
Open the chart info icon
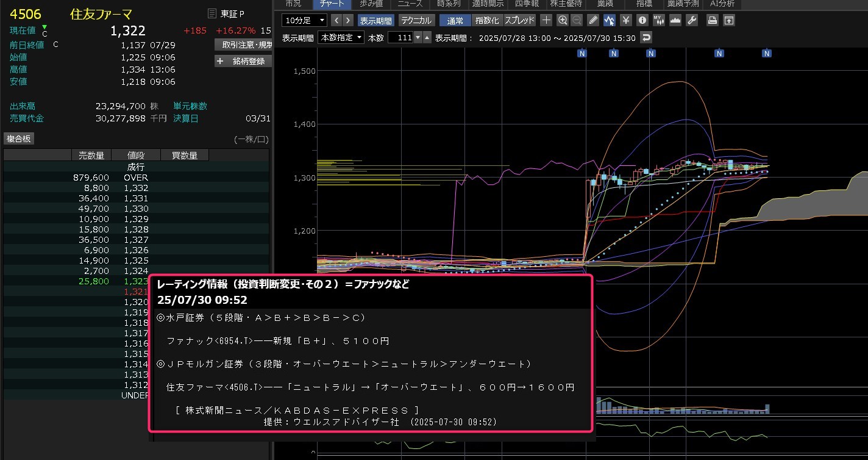click(642, 20)
